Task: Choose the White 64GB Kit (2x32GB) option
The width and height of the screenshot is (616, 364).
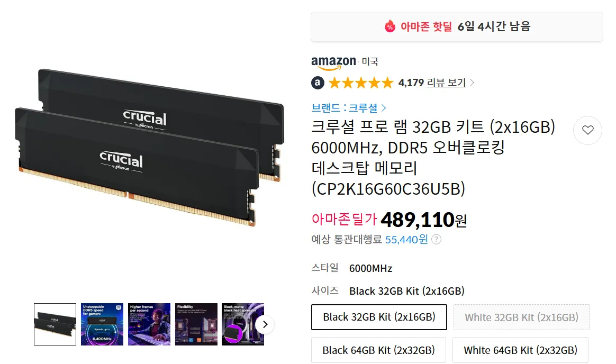Action: tap(521, 350)
